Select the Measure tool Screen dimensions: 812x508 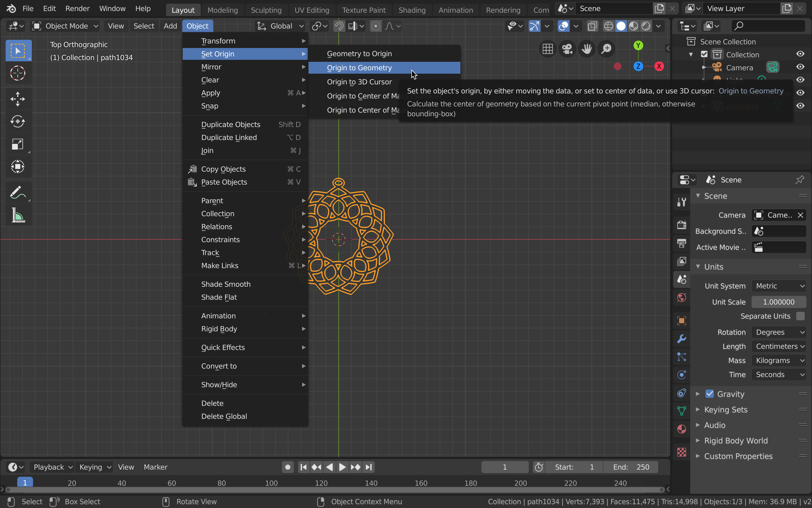coord(18,215)
